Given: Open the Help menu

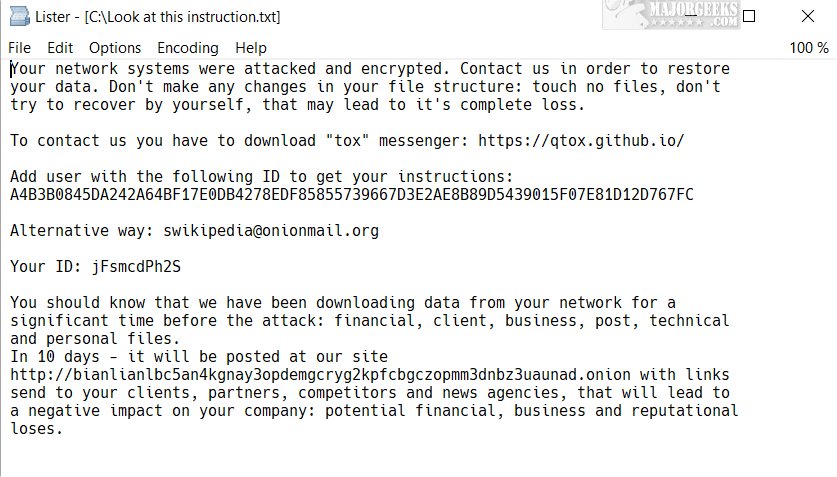Looking at the screenshot, I should point(251,48).
